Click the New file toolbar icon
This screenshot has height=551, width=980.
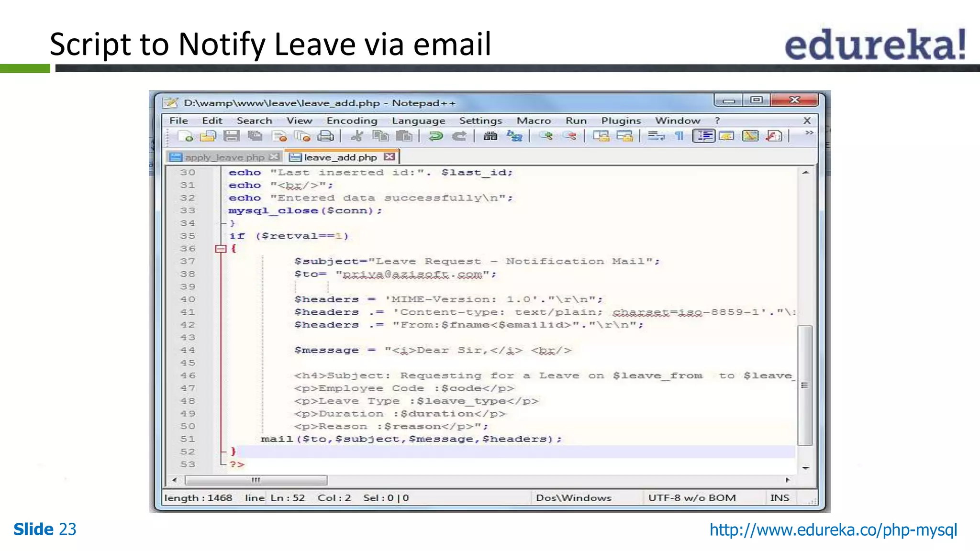click(186, 136)
